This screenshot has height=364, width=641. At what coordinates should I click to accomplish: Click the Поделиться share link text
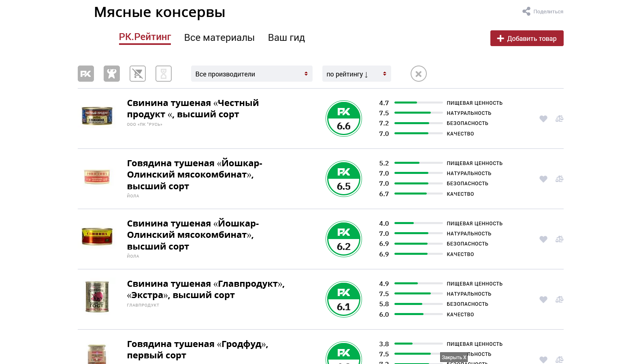coord(548,12)
